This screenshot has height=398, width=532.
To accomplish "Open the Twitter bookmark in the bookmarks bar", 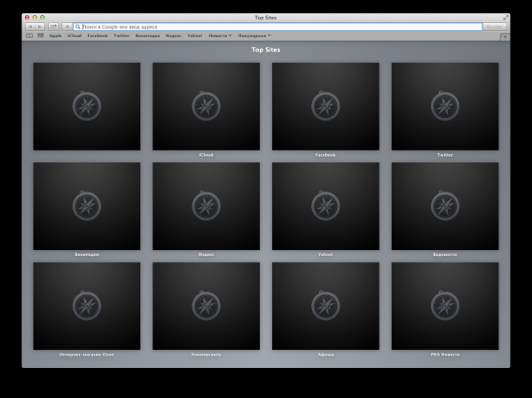I will click(x=121, y=35).
